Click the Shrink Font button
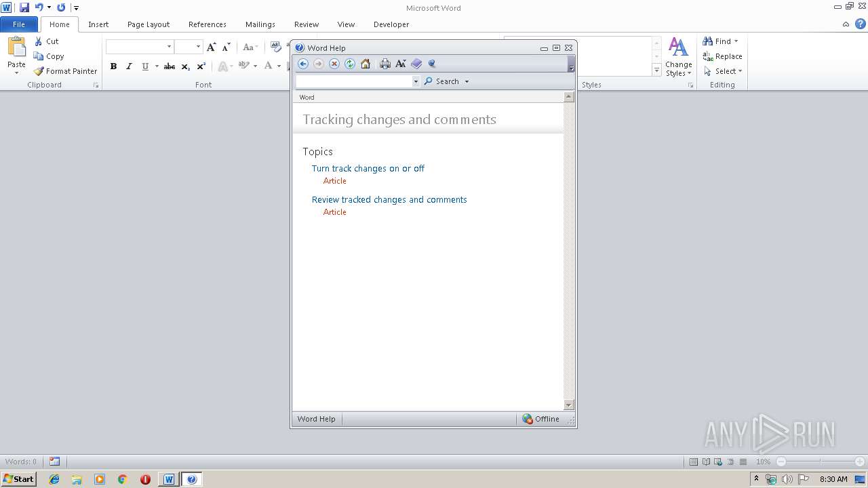 [226, 47]
